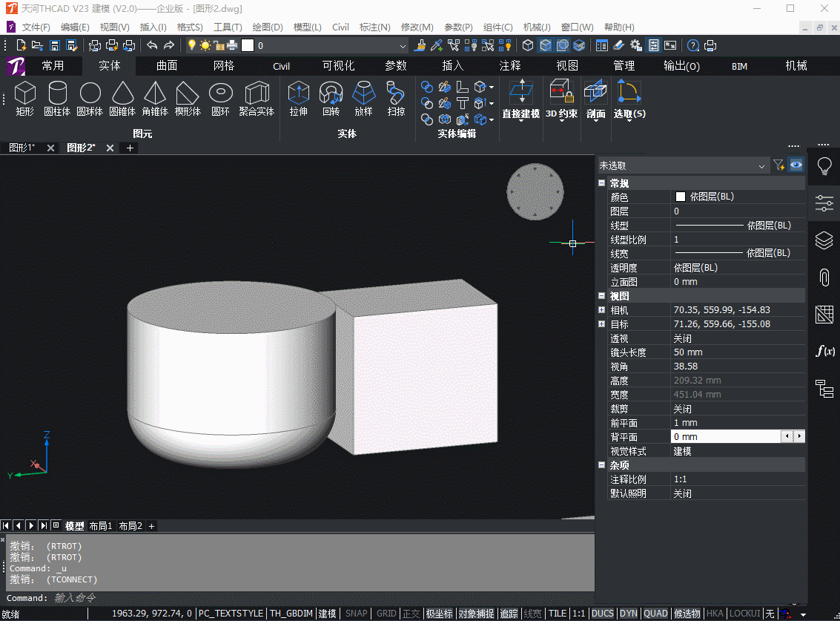The height and width of the screenshot is (621, 840).
Task: Toggle SNAP mode in status bar
Action: pos(357,614)
